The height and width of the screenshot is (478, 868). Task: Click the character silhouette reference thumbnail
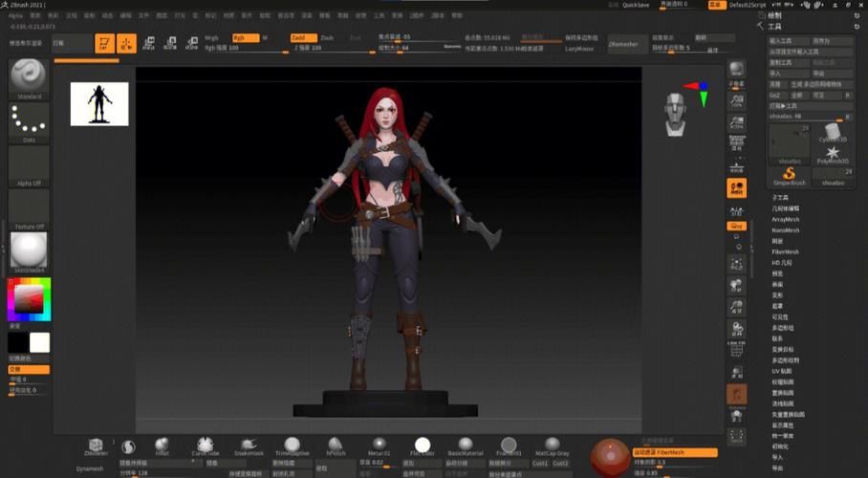99,103
